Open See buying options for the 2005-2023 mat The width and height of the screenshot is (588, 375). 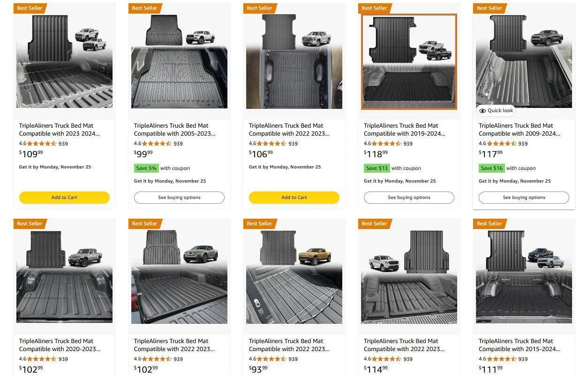pos(179,197)
